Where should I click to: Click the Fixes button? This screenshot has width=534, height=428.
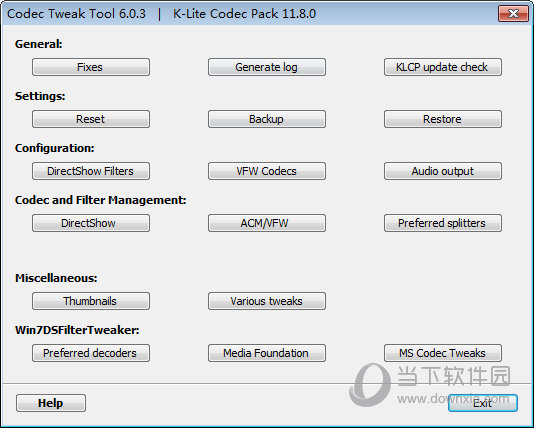coord(91,67)
